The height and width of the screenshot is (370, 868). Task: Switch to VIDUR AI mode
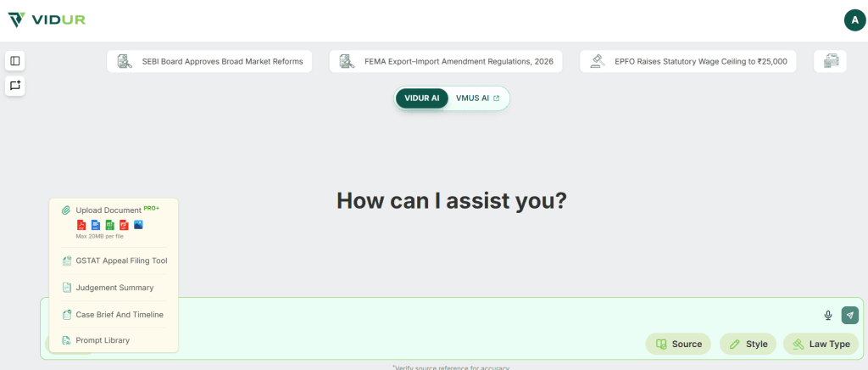(x=422, y=98)
